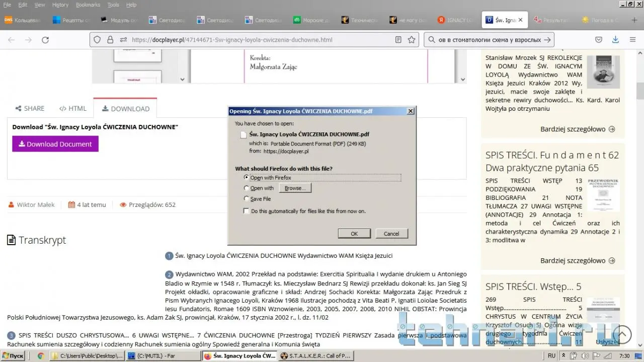Open the Windows Пуск start button
Screen dimensions: 644x362
tap(13, 356)
